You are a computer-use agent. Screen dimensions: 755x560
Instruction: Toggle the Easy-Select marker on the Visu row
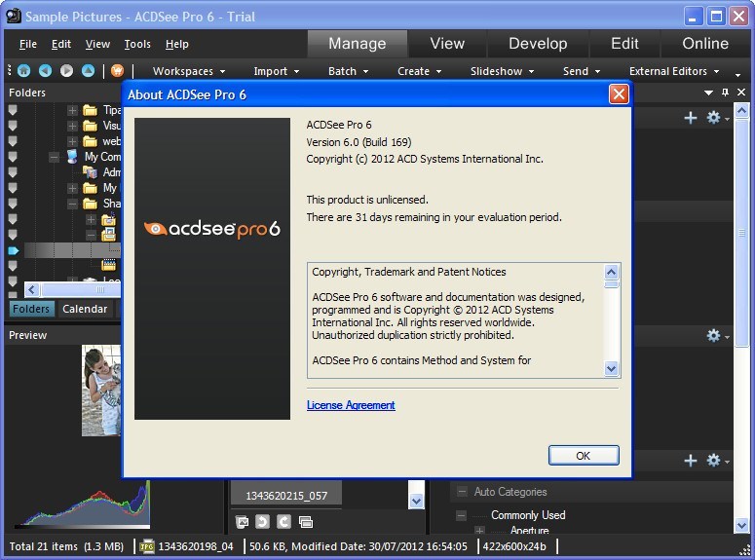[13, 126]
